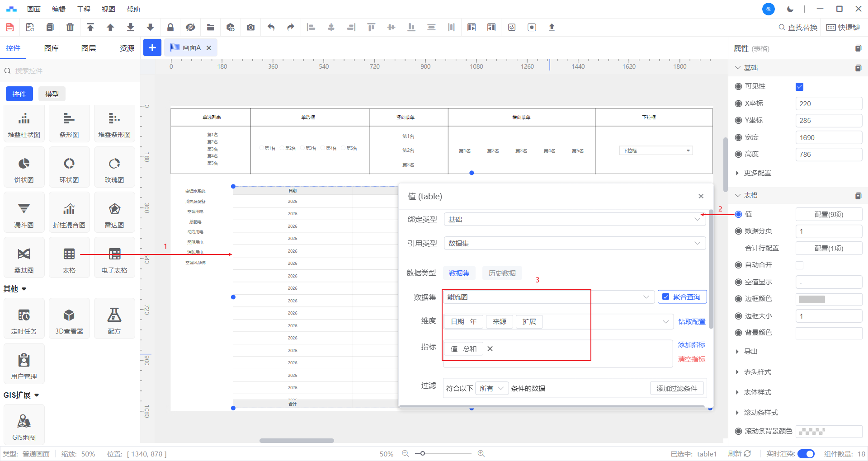Image resolution: width=868 pixels, height=461 pixels.
Task: Click the 边框颜色 gray color swatch
Action: 811,299
